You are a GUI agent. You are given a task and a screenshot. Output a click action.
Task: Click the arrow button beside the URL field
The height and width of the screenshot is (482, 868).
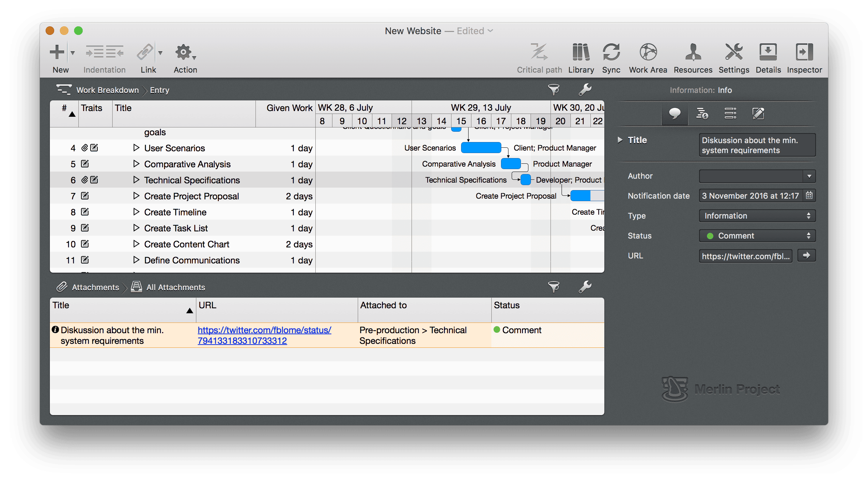coord(806,255)
